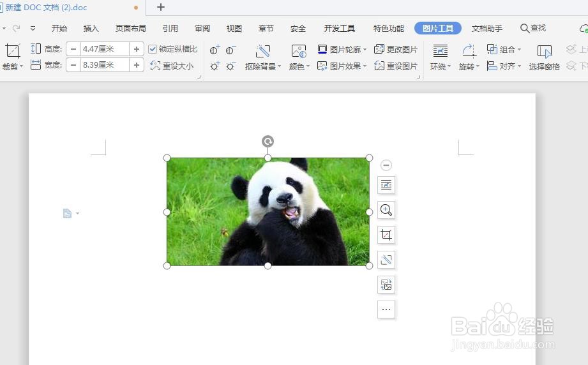The width and height of the screenshot is (588, 365).
Task: Decrease contrast icon in ribbon
Action: 230,50
